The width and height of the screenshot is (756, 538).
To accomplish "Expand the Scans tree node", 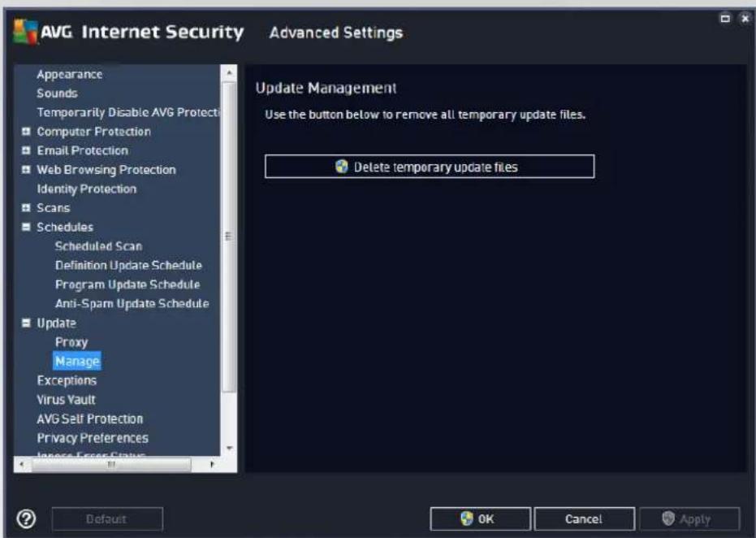I will (26, 208).
